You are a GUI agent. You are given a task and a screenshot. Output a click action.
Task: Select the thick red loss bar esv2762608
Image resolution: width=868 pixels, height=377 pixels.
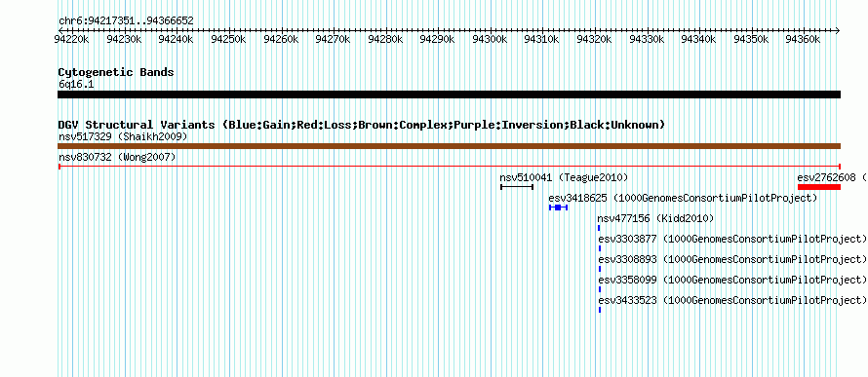(819, 187)
